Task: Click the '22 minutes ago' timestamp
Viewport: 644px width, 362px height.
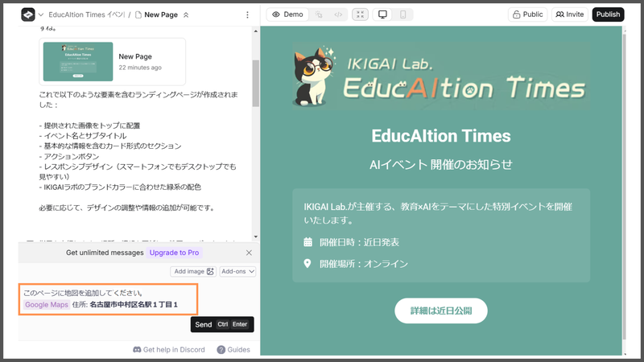Action: (140, 68)
